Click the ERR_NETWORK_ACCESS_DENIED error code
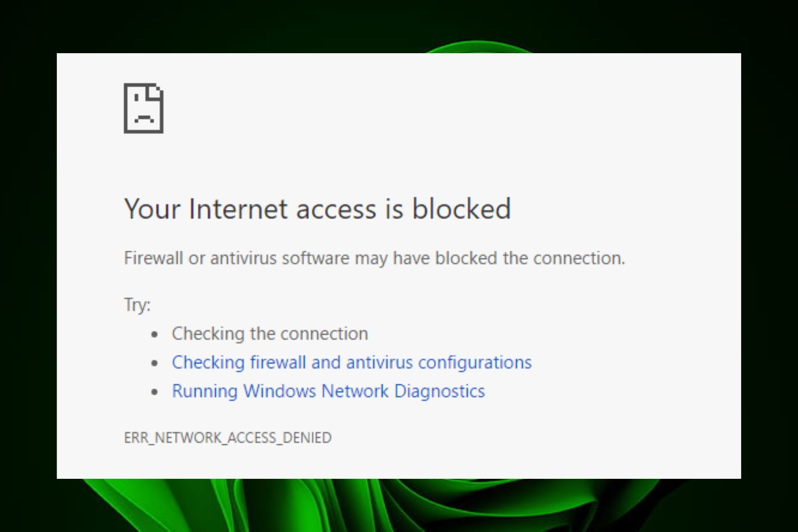 pos(228,438)
